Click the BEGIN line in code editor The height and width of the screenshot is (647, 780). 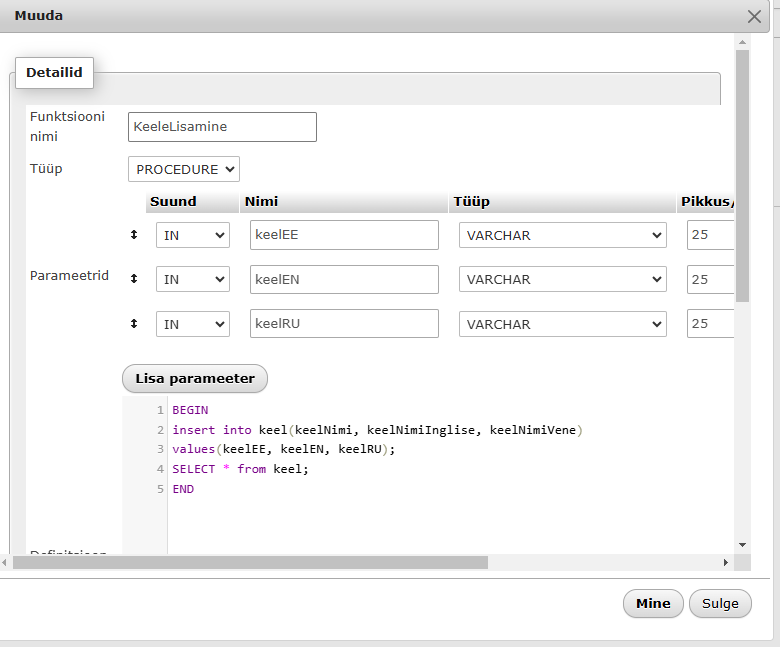pos(191,410)
